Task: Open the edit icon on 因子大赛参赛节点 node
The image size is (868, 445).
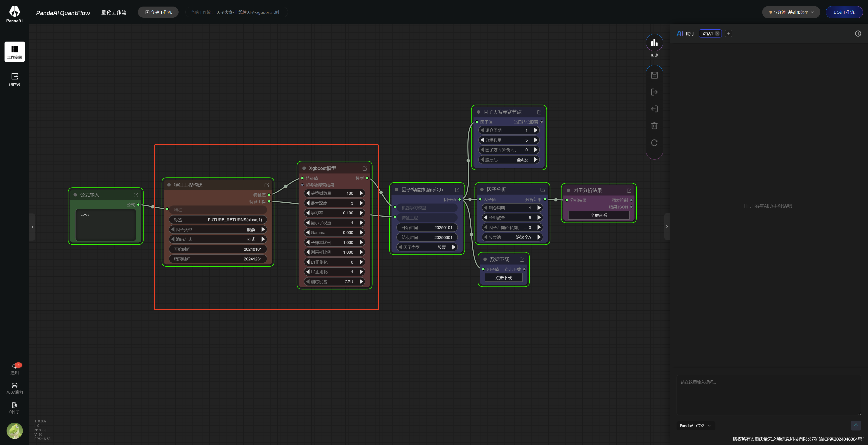Action: 539,112
